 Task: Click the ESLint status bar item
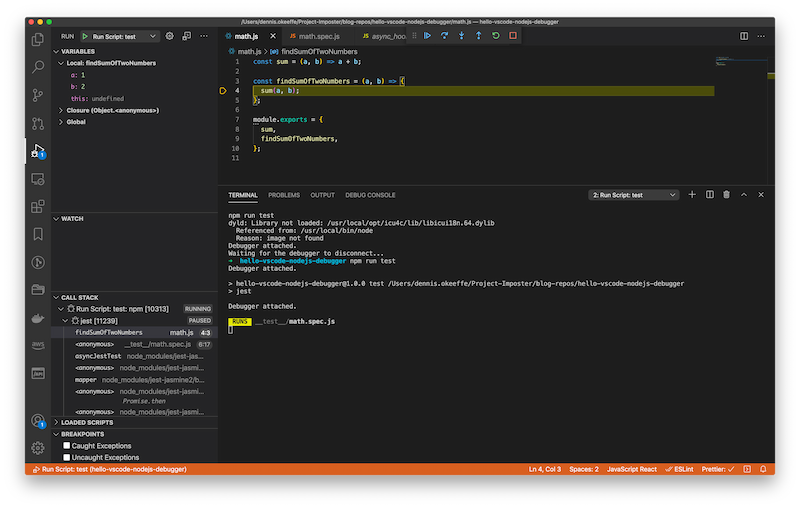click(677, 468)
